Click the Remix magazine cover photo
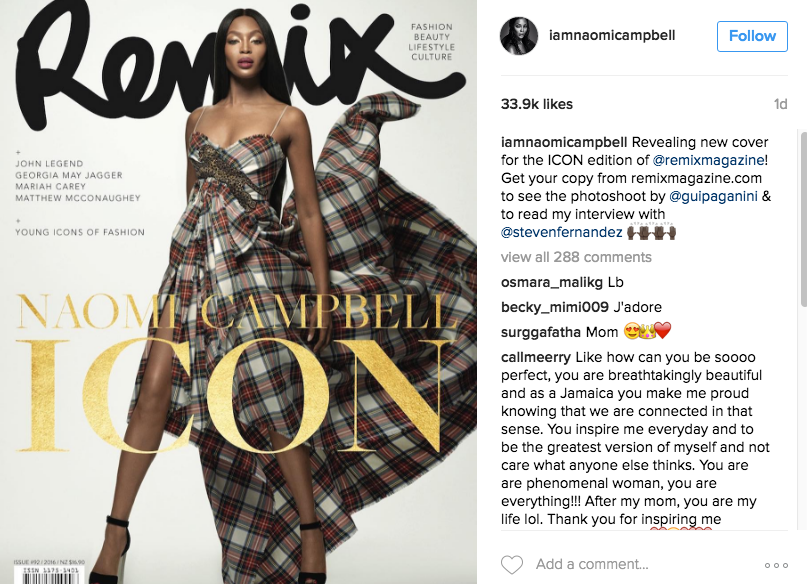The width and height of the screenshot is (807, 584). 238,292
